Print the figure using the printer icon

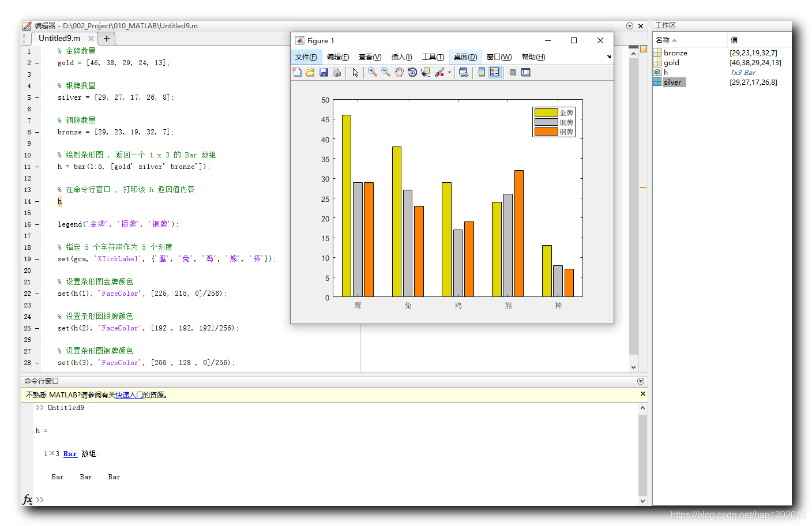337,72
